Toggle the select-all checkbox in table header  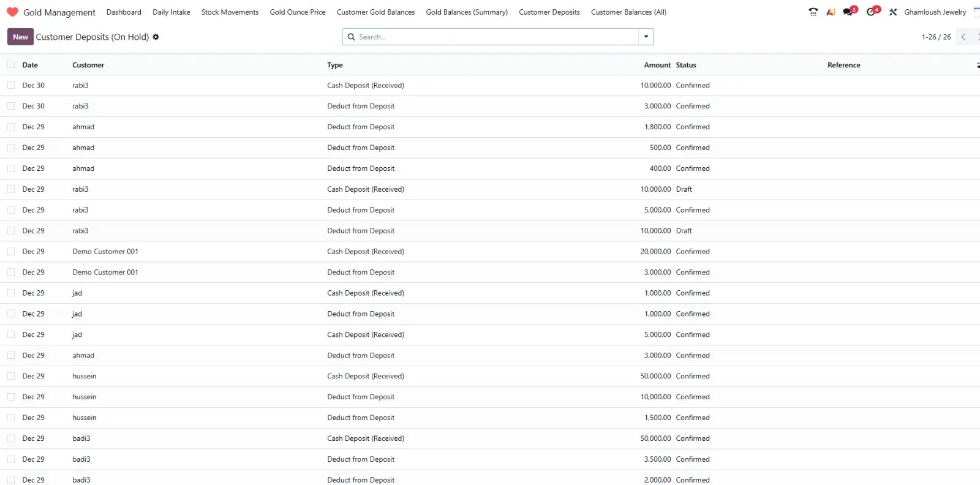(11, 65)
